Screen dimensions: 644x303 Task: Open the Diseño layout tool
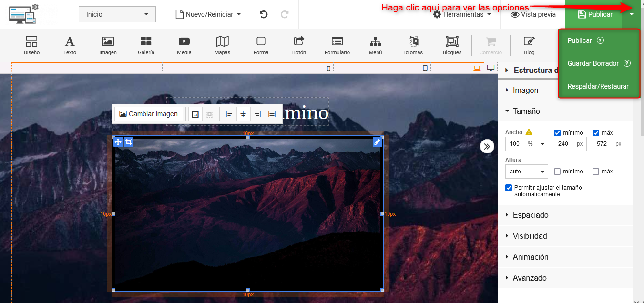click(x=31, y=46)
